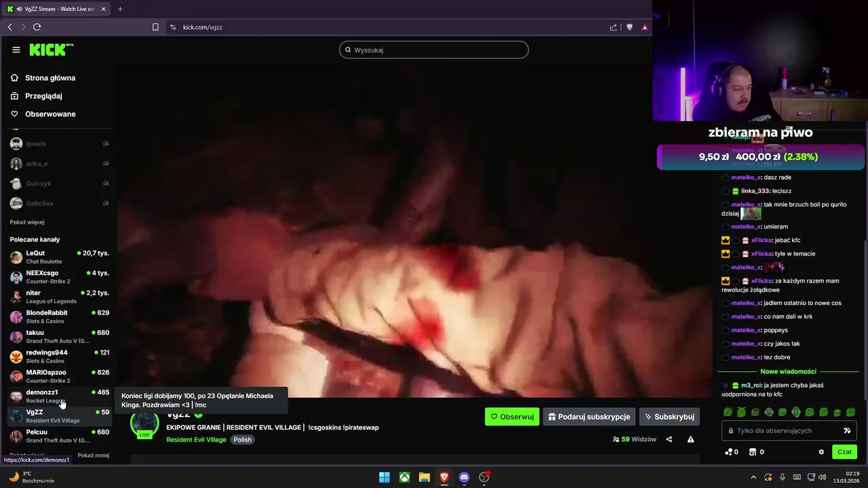
Task: Go to Strona główna
Action: pyautogui.click(x=43, y=78)
